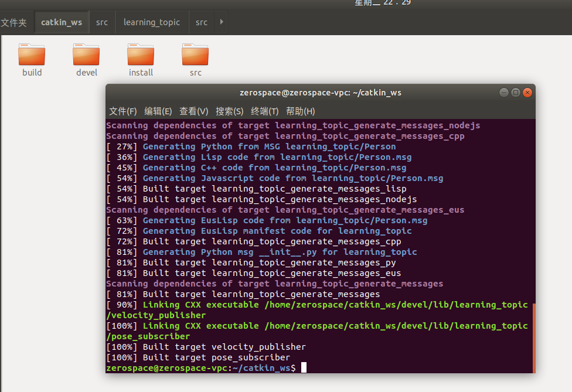The width and height of the screenshot is (572, 392).
Task: Click 'Built target learning_topic_generate_messages_py' line
Action: click(251, 263)
